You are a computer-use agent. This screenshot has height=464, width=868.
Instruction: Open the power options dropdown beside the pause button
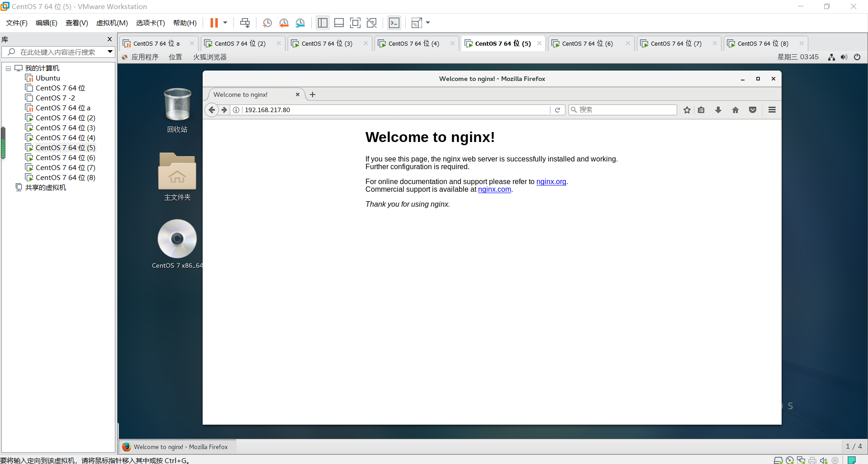225,23
